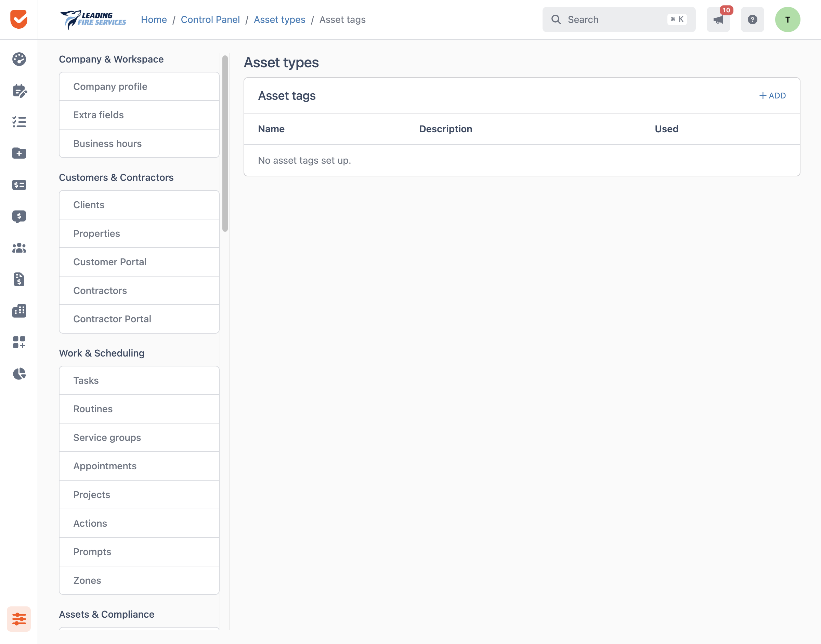The image size is (821, 644).
Task: Open the dollar speech bubble quotes icon
Action: pyautogui.click(x=19, y=216)
